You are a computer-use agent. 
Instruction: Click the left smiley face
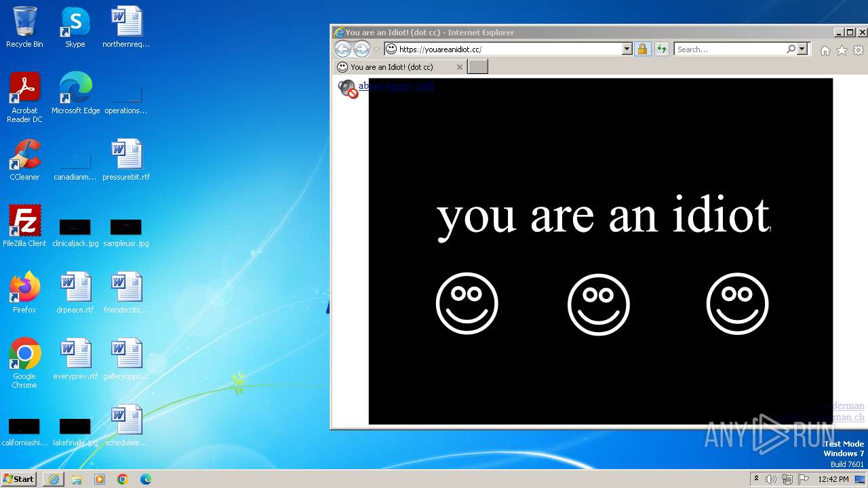point(467,304)
